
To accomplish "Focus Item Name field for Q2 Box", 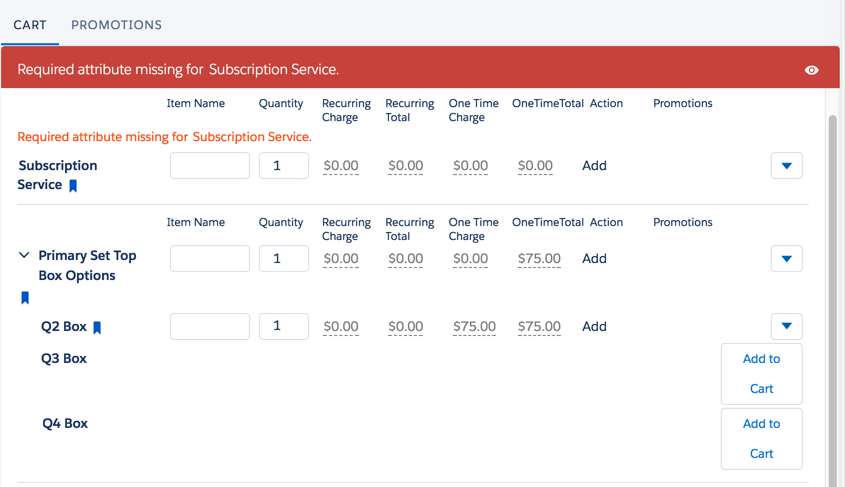I will coord(210,326).
